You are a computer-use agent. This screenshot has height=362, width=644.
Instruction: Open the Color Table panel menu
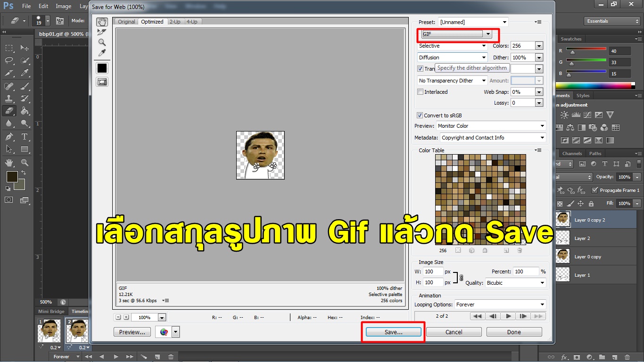538,150
